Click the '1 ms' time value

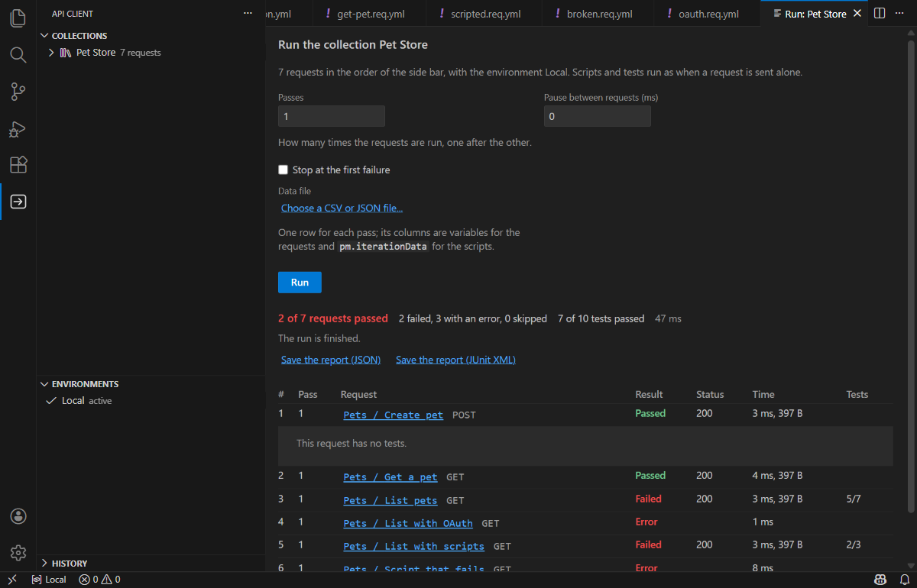(x=763, y=522)
